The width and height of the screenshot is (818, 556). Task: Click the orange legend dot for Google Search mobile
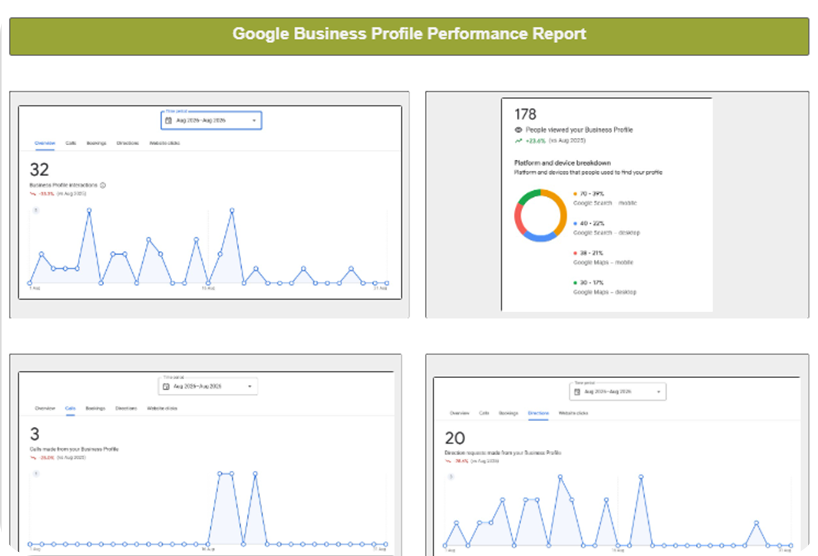click(x=575, y=194)
